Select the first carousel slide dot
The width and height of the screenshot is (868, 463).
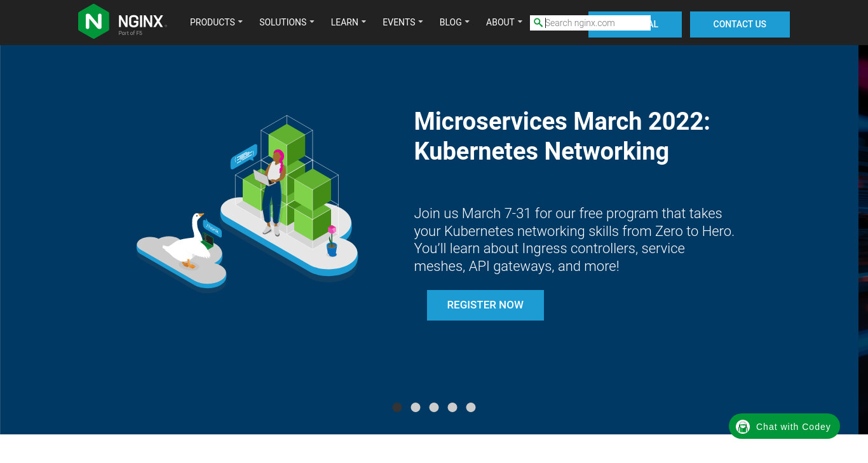[x=397, y=407]
